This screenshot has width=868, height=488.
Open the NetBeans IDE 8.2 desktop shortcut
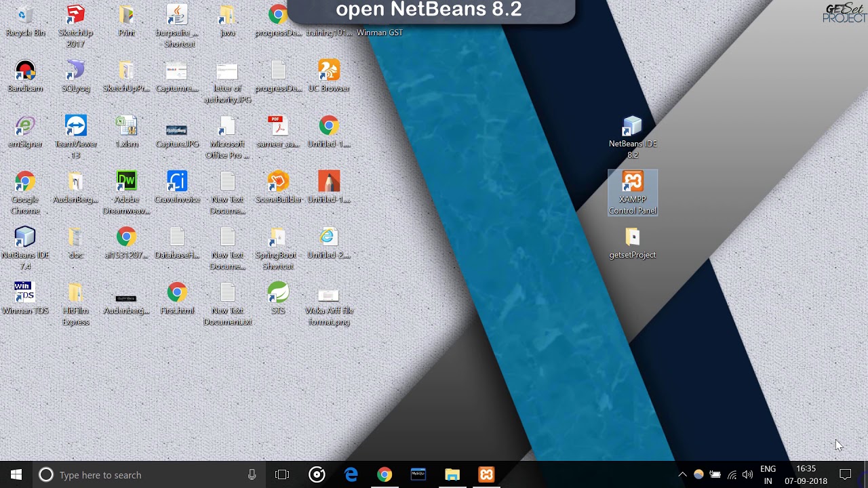[x=632, y=138]
